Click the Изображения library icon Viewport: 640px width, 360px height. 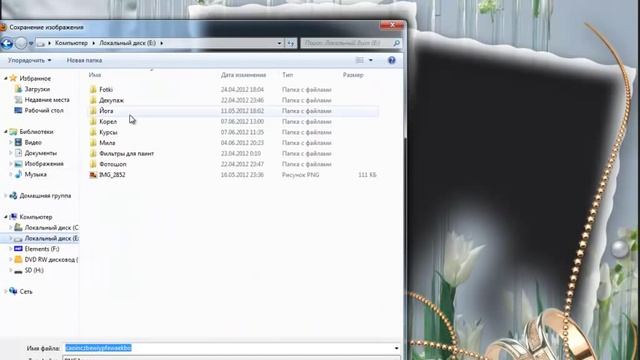pyautogui.click(x=18, y=164)
